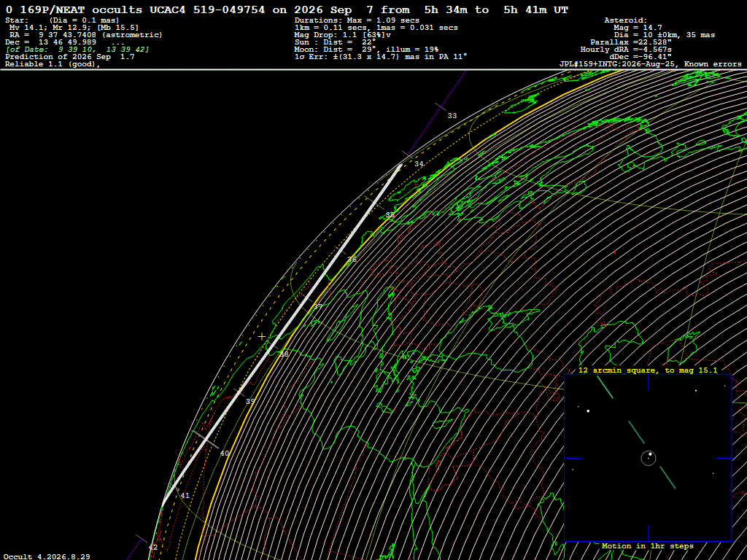Click the 39 minute tick label

[250, 402]
